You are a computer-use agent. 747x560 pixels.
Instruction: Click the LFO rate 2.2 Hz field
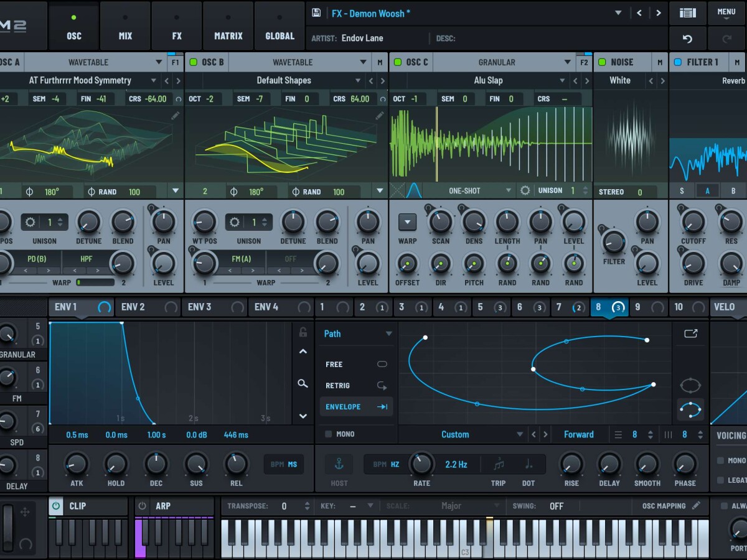click(456, 464)
